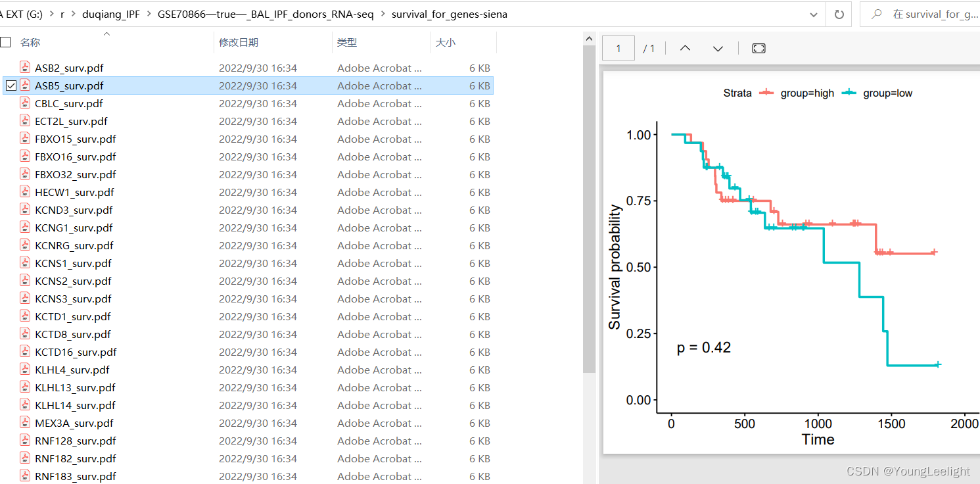Click the FBXO32_surv.pdf PDF icon
Image resolution: width=980 pixels, height=484 pixels.
coord(25,174)
